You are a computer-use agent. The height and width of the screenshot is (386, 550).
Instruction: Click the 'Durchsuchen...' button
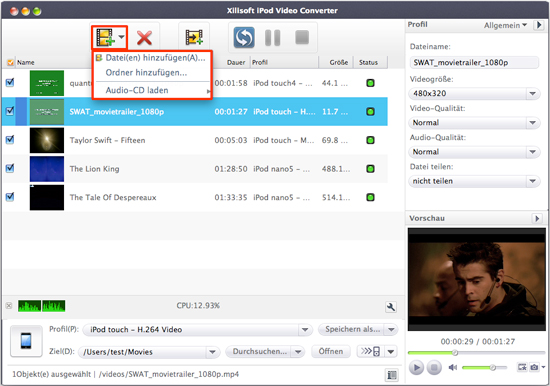click(259, 352)
